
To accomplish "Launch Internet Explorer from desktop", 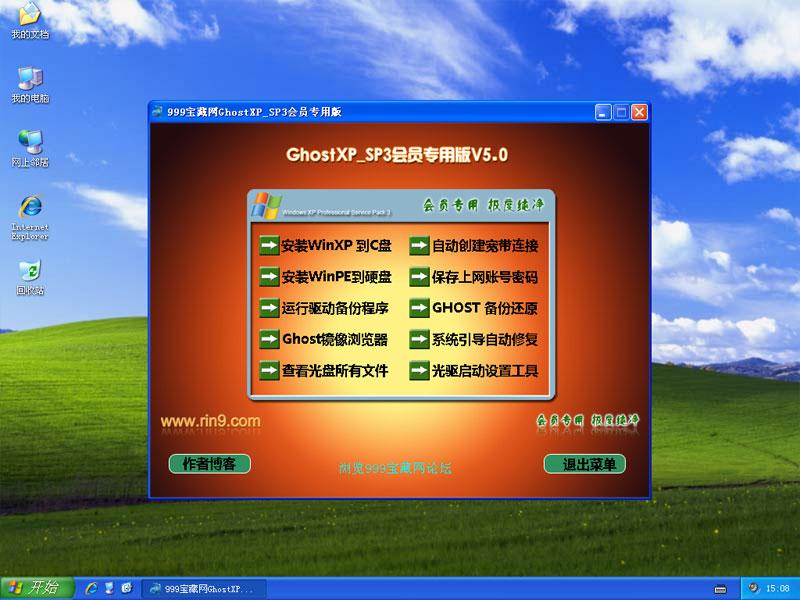I will [x=30, y=208].
